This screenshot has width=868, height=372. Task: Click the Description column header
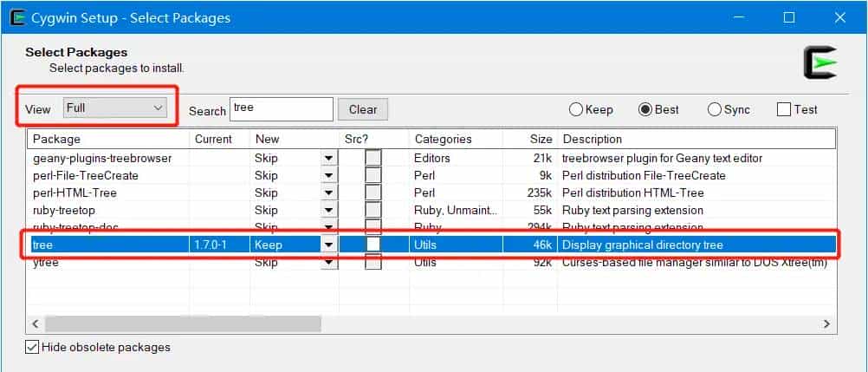696,139
